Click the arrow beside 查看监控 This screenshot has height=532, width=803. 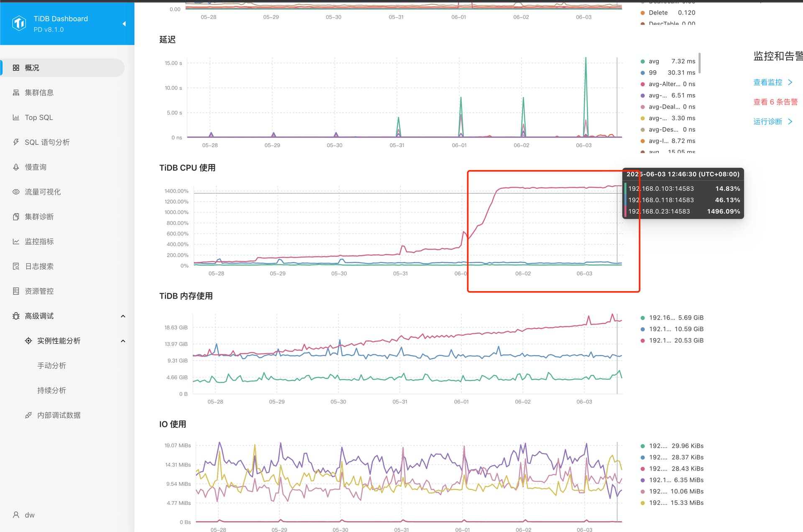point(790,82)
